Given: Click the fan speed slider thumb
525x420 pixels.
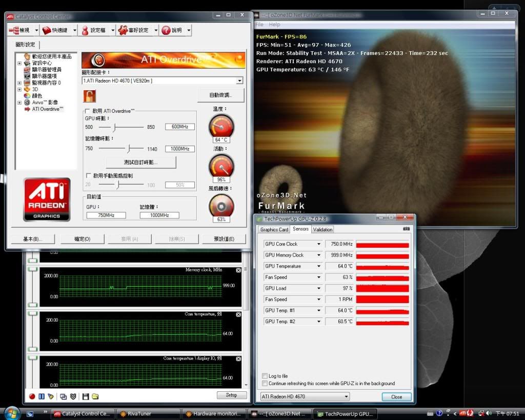Looking at the screenshot, I should [x=118, y=185].
